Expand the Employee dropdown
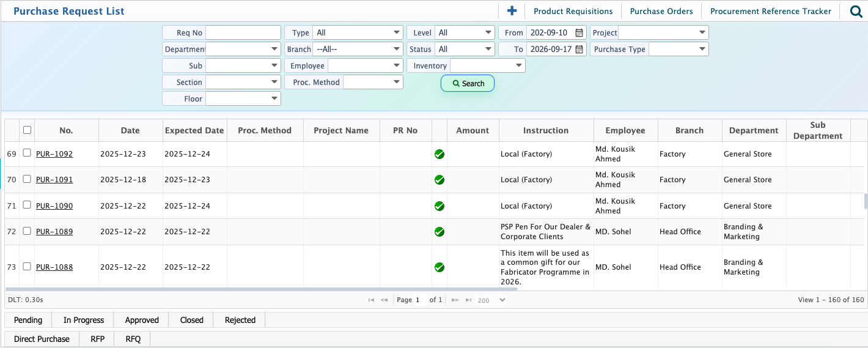The image size is (868, 348). [366, 66]
